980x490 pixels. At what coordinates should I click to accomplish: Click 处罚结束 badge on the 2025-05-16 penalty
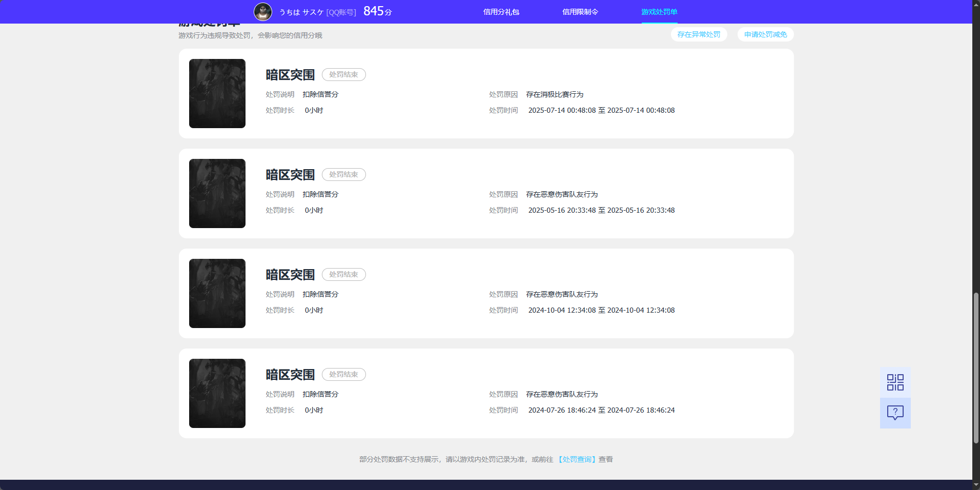coord(344,174)
